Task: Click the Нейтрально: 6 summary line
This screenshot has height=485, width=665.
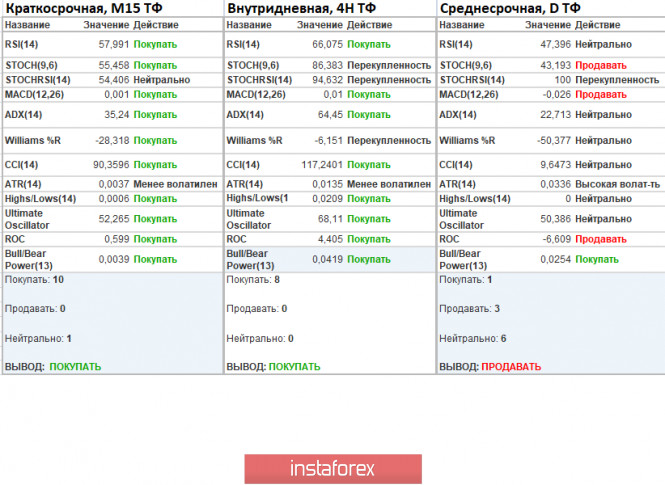Action: coord(473,338)
